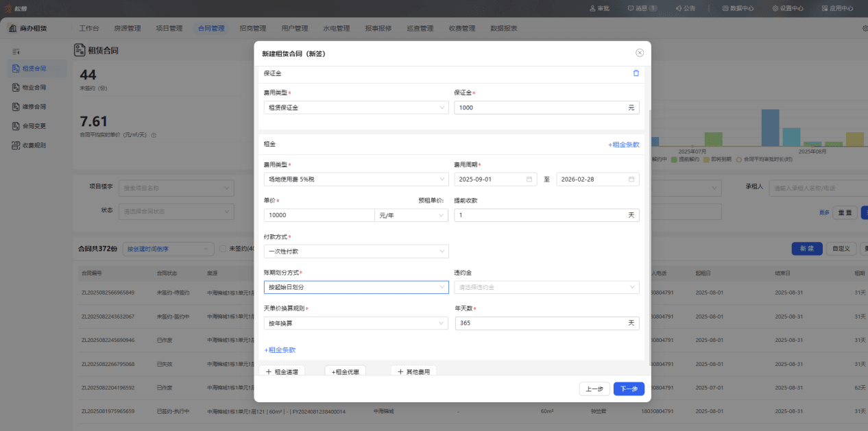The height and width of the screenshot is (431, 868).
Task: Click the 下一步 button
Action: (629, 389)
